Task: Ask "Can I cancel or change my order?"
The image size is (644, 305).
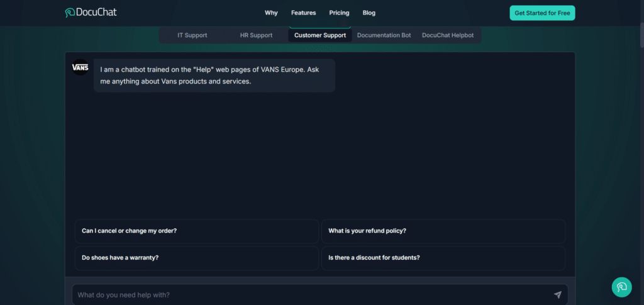Action: tap(196, 231)
